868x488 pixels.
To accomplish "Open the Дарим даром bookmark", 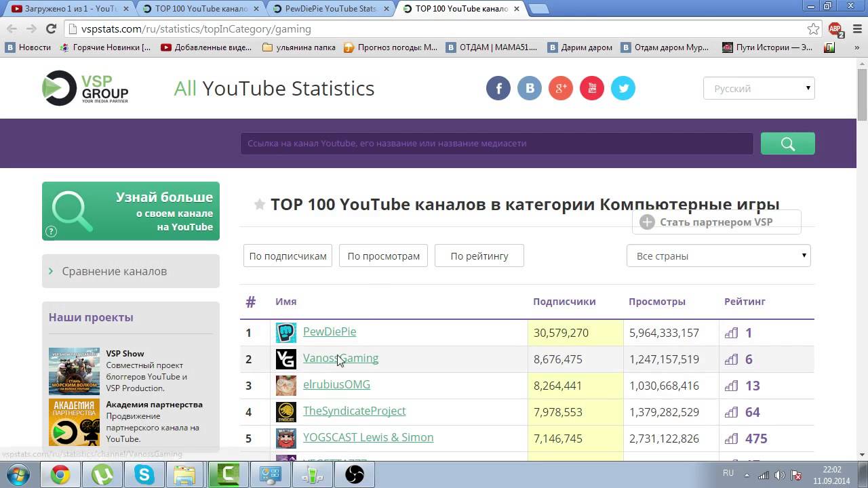I will (x=580, y=47).
